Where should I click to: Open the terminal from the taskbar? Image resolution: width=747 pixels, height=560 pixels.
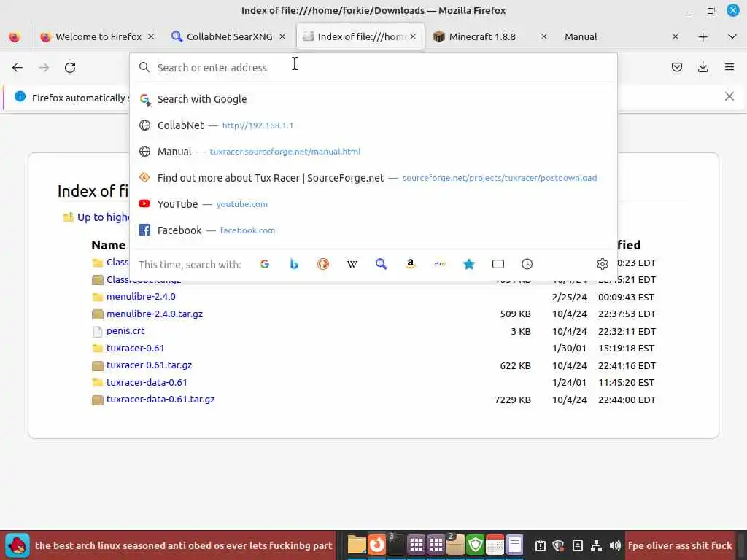pyautogui.click(x=396, y=545)
